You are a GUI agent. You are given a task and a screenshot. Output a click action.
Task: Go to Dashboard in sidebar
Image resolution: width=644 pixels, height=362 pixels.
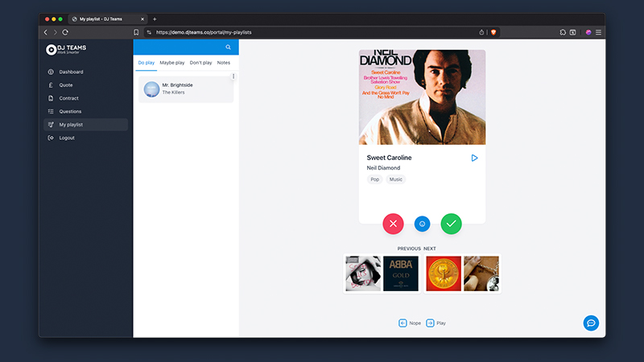click(72, 72)
